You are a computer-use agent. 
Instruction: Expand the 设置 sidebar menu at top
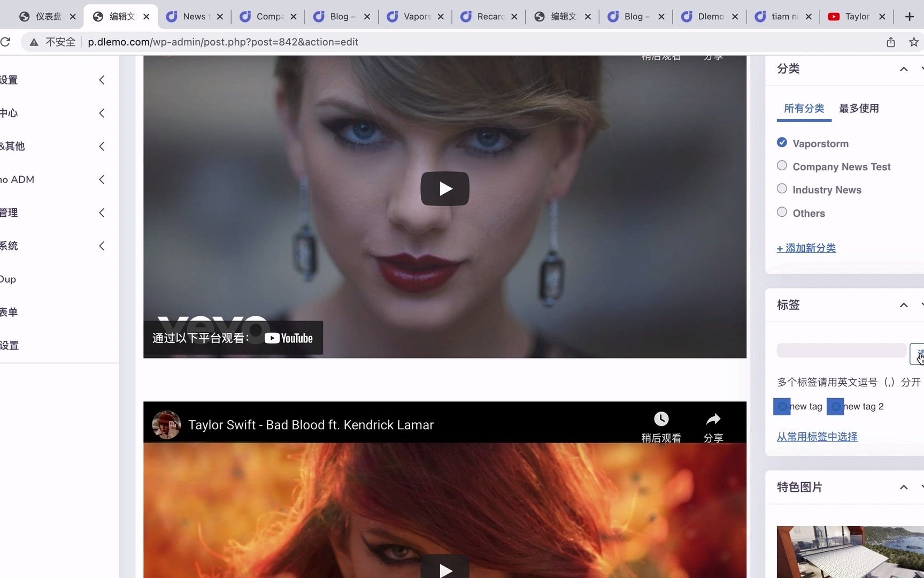(x=102, y=80)
